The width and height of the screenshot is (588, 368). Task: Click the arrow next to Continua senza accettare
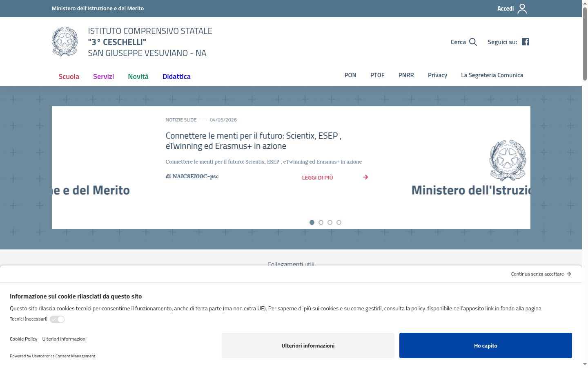click(569, 274)
